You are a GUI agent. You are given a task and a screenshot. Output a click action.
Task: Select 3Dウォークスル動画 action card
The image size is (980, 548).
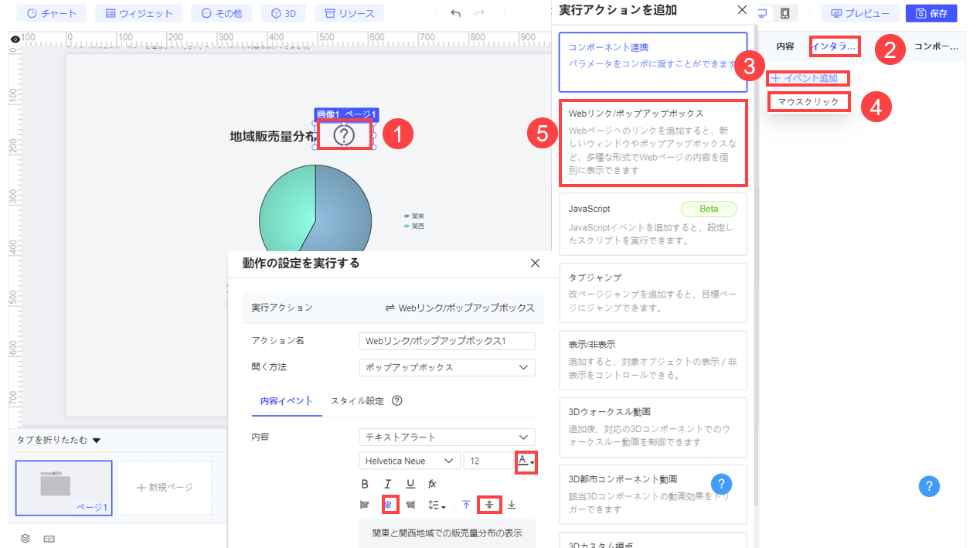[x=653, y=427]
